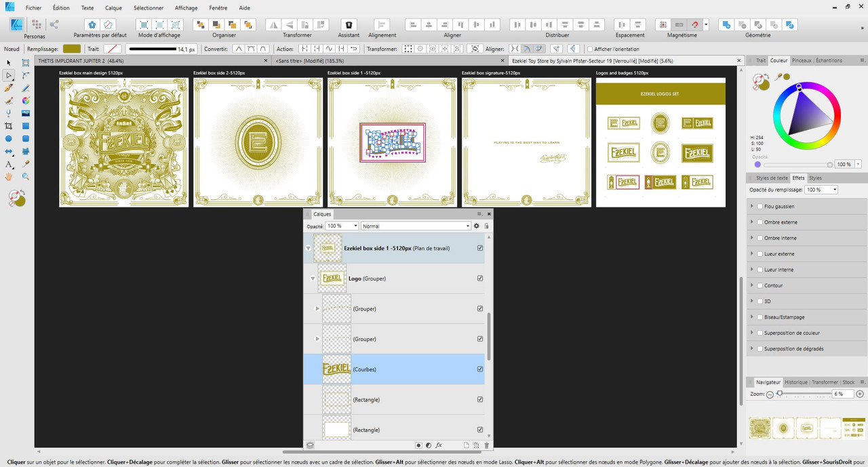Click the Trait stroke color swatch
Viewport: 868px width, 467px height.
tap(113, 49)
